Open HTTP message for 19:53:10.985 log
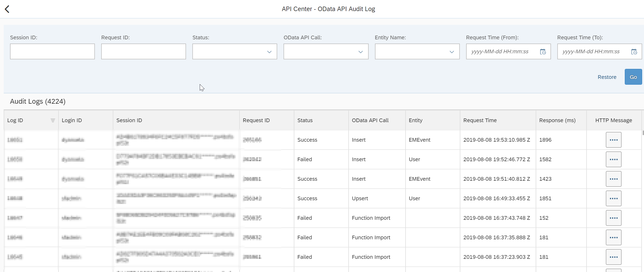The image size is (644, 272). [613, 140]
